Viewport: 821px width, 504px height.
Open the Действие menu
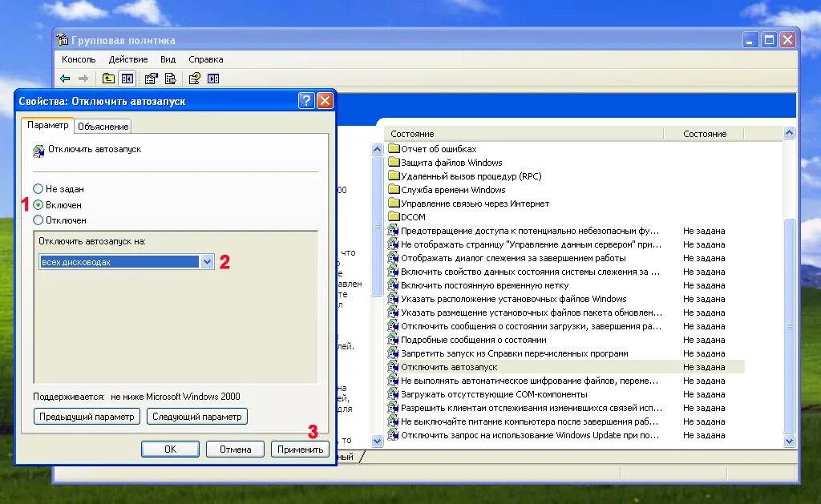point(128,59)
